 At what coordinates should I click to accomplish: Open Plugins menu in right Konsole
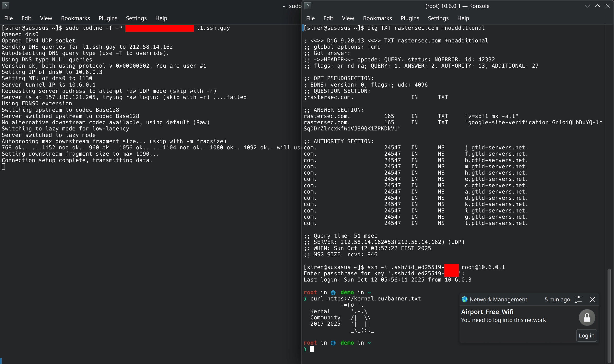pos(410,18)
